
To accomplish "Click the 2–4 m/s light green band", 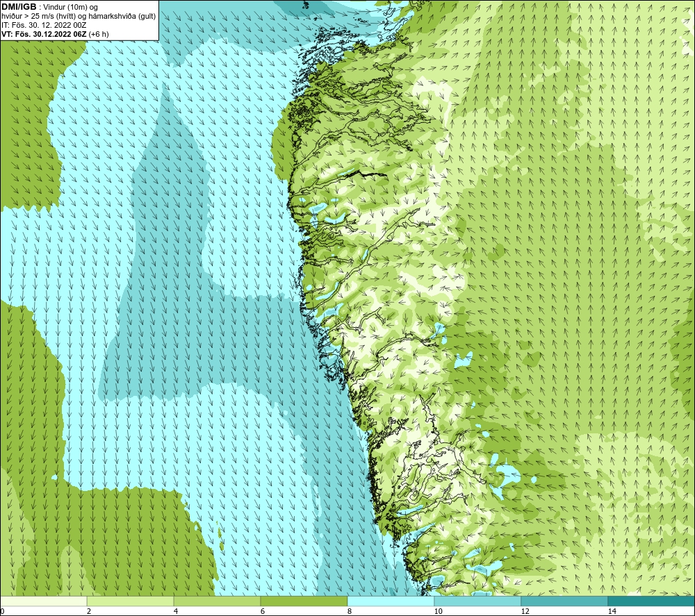I will coord(131,601).
